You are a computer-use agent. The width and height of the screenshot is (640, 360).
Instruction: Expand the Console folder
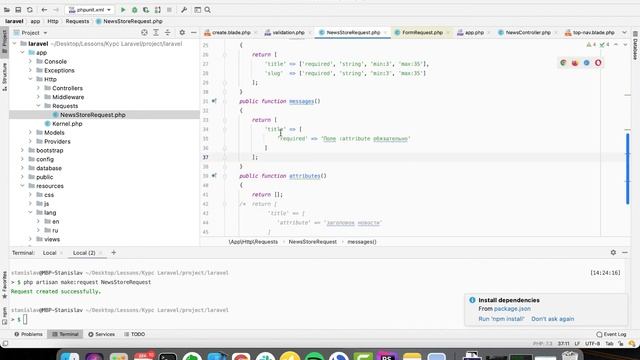click(x=30, y=62)
